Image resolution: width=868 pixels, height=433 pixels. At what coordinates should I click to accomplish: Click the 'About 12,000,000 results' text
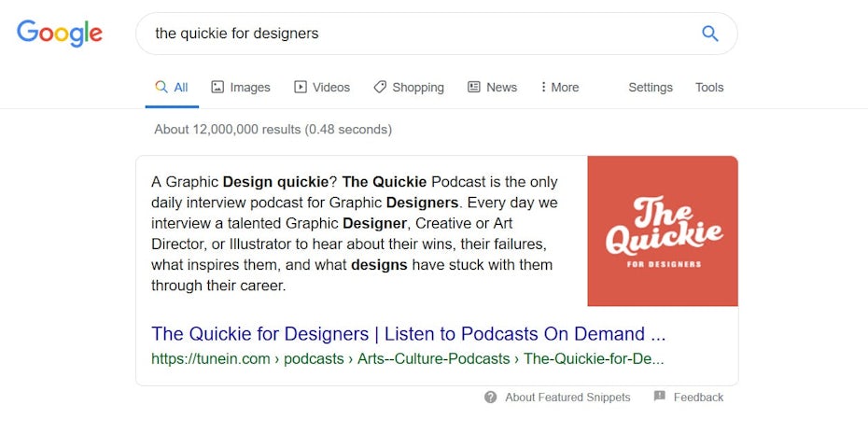(273, 130)
